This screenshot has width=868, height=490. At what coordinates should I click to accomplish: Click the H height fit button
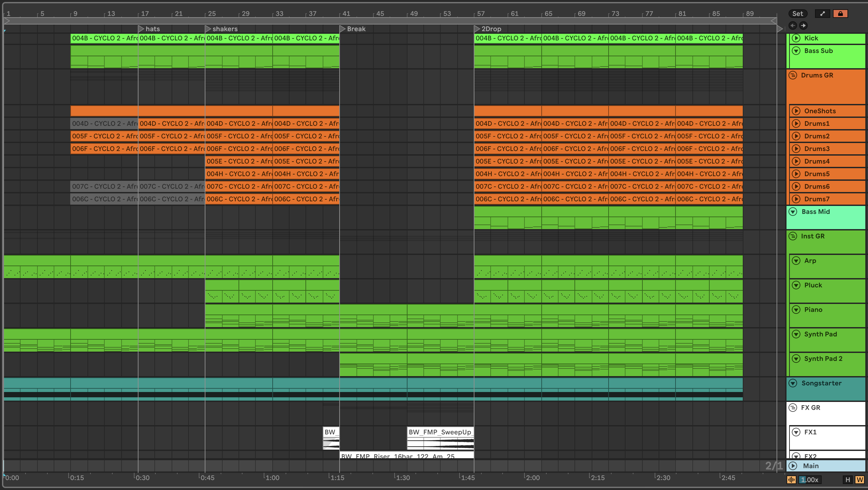[848, 479]
